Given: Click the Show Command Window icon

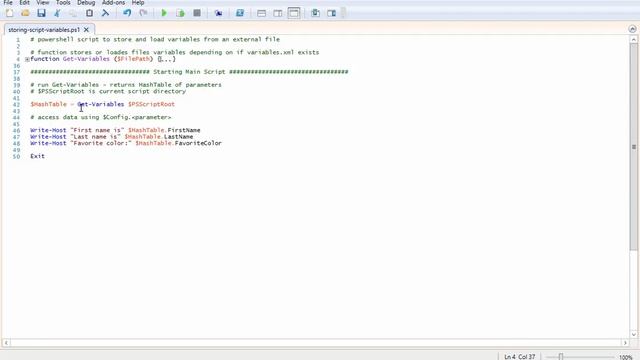Looking at the screenshot, I should (316, 13).
